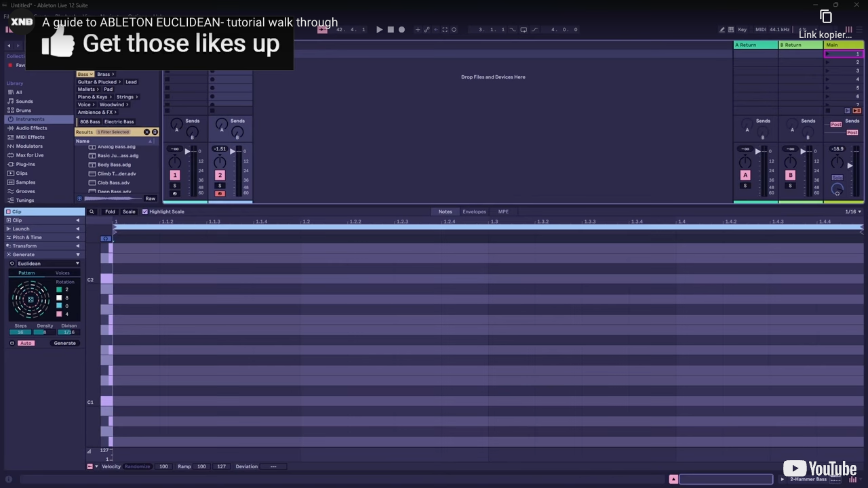Toggle the track 2 activator button

[x=220, y=175]
